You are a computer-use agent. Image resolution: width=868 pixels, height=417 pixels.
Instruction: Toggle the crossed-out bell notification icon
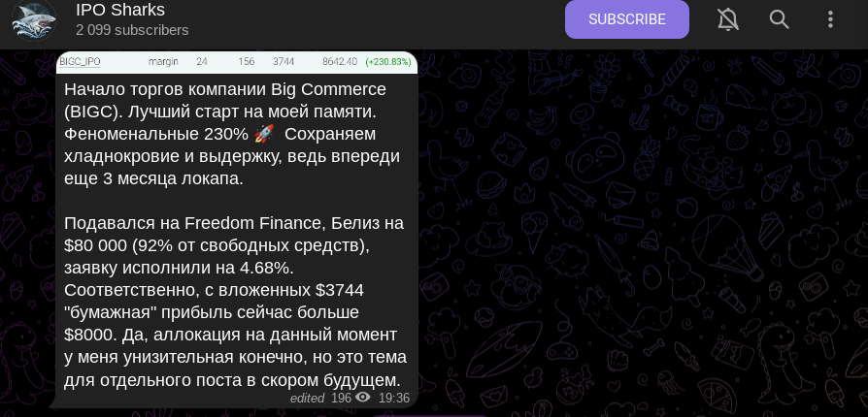[x=728, y=19]
